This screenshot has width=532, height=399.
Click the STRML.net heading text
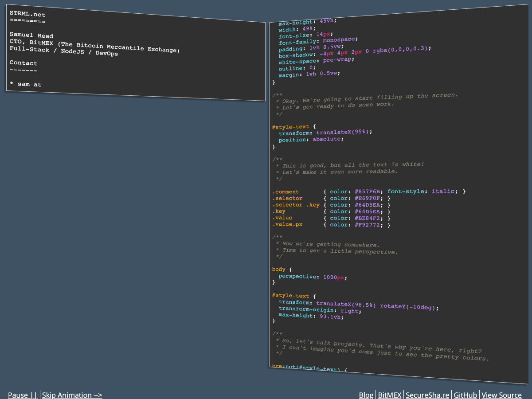tap(27, 15)
